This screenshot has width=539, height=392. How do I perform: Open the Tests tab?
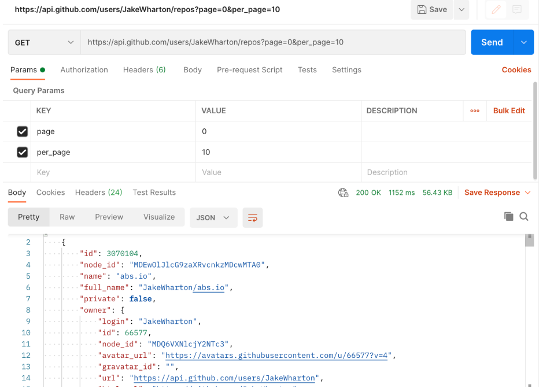click(x=307, y=70)
